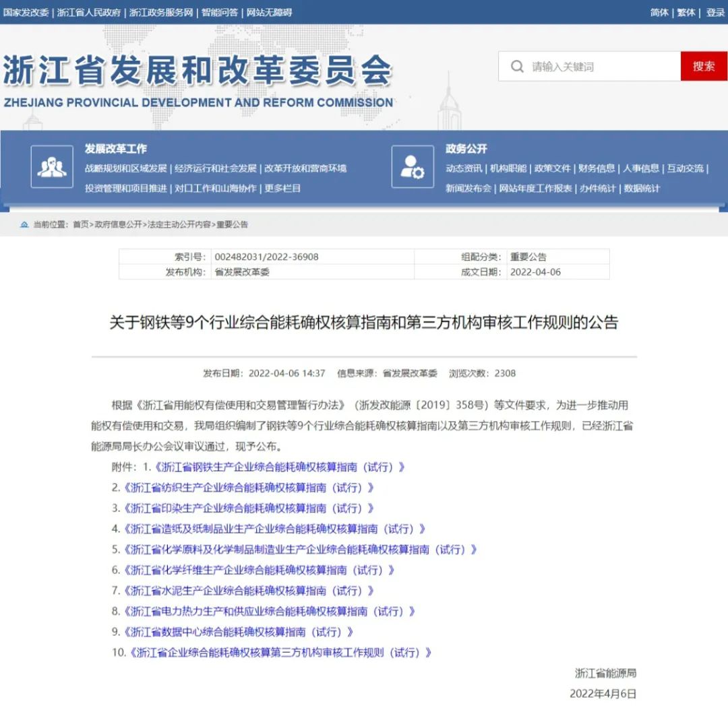The width and height of the screenshot is (728, 712).
Task: Open attachment 1 钢铁生产企业 guide
Action: [280, 467]
